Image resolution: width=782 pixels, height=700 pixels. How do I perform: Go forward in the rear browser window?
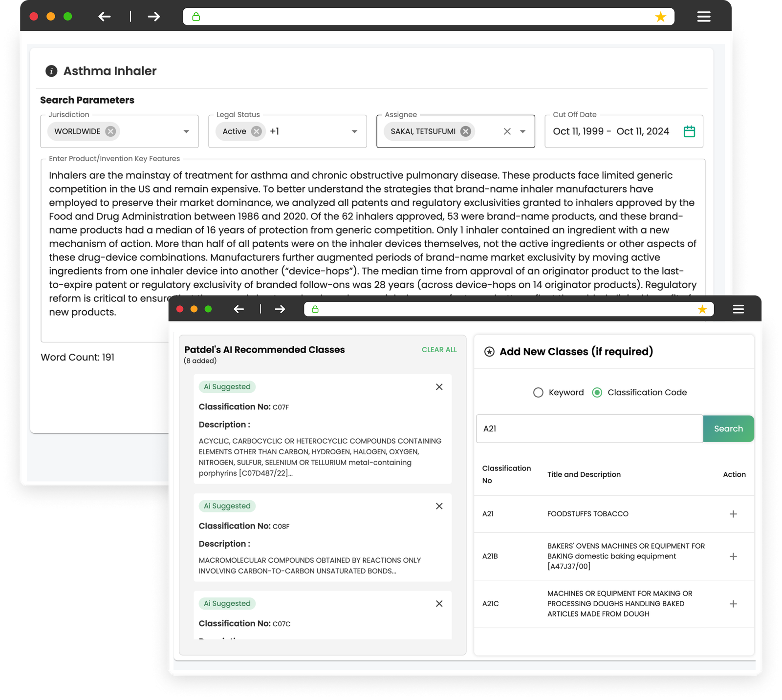click(x=154, y=17)
